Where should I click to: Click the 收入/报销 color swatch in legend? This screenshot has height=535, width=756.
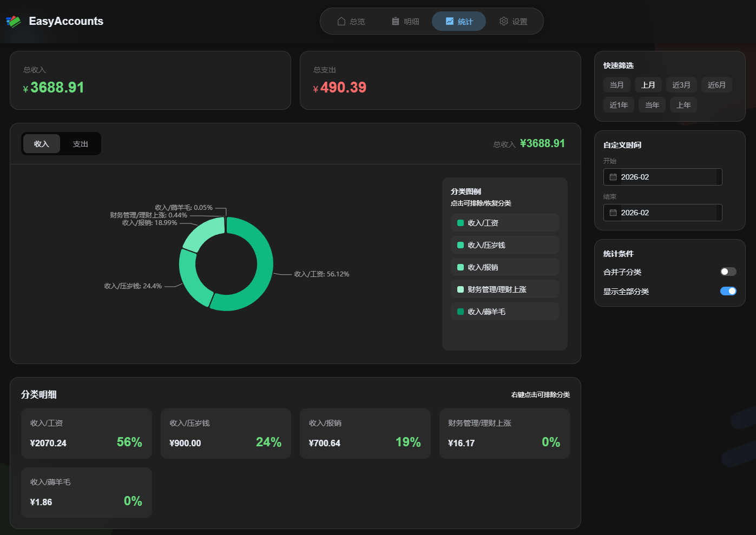[461, 267]
